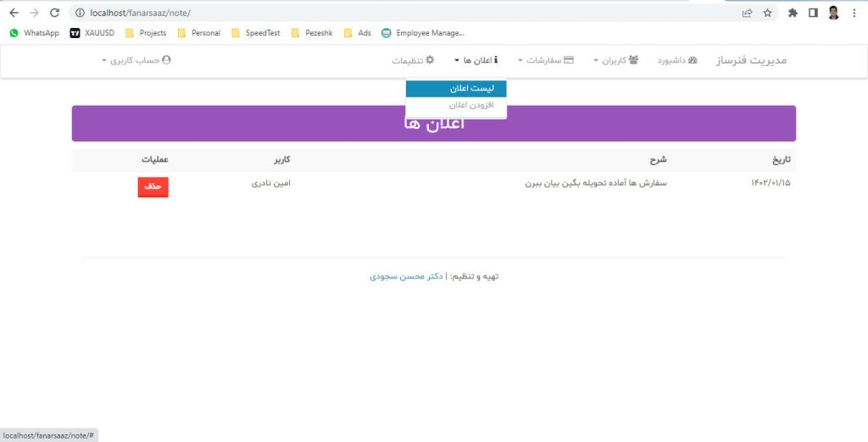Expand the حساب کاربری account dropdown

136,60
